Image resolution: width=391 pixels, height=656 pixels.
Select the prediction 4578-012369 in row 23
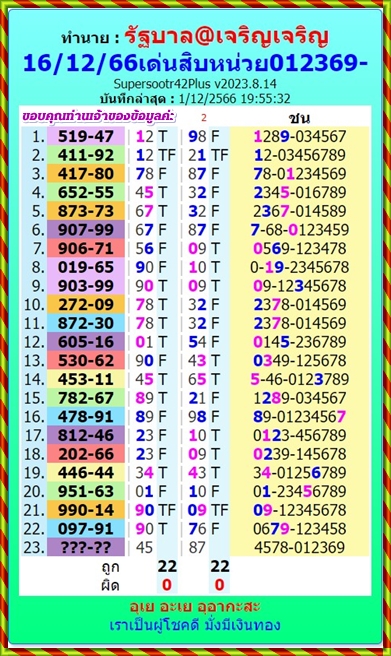[300, 547]
